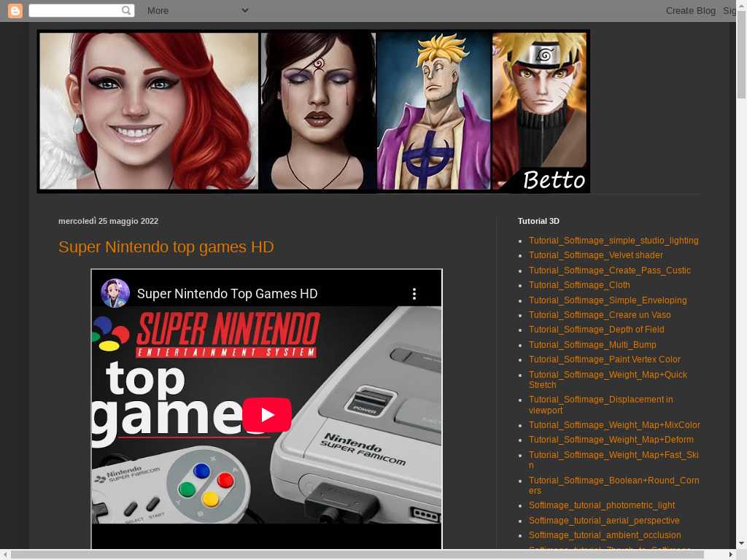The width and height of the screenshot is (747, 560).
Task: Click the search magnifier icon in navbar
Action: coord(126,10)
